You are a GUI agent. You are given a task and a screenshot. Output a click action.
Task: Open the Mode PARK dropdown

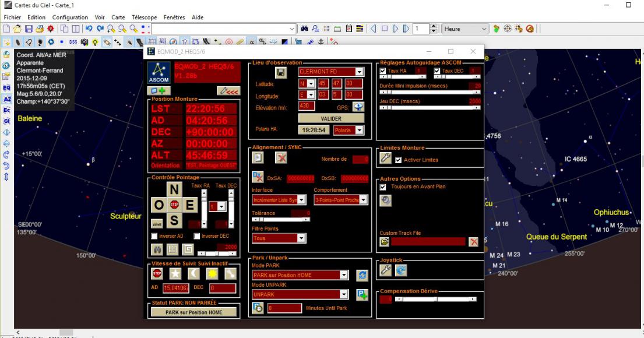click(x=344, y=275)
